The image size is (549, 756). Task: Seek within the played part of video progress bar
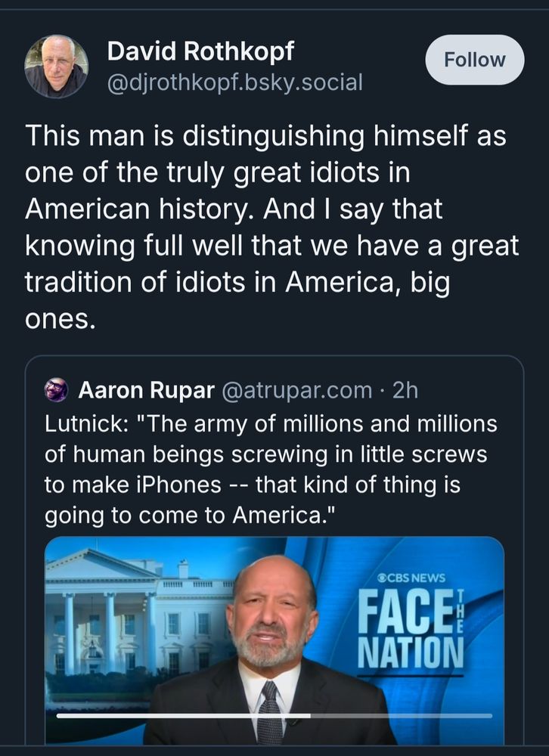[181, 715]
